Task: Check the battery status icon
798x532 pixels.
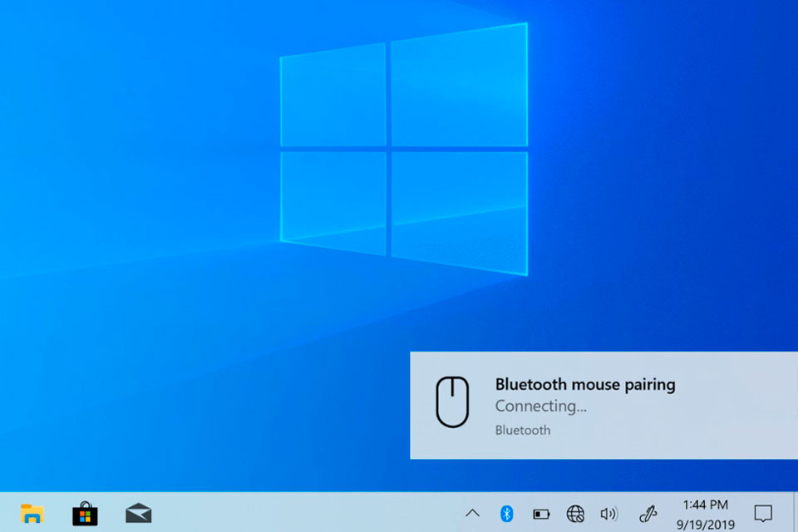Action: [541, 515]
